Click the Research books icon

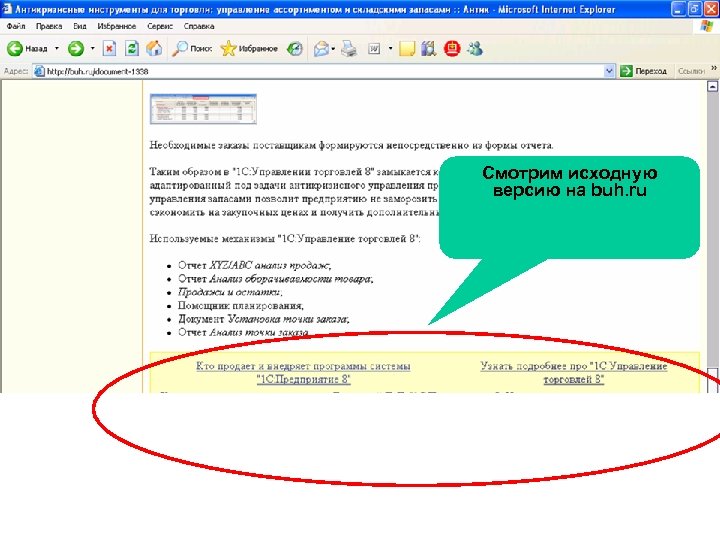coord(428,48)
